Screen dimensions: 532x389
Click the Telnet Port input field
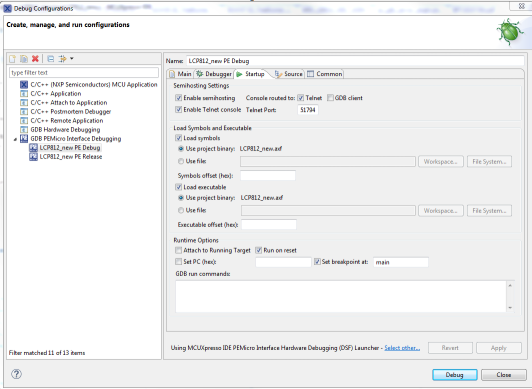(308, 110)
